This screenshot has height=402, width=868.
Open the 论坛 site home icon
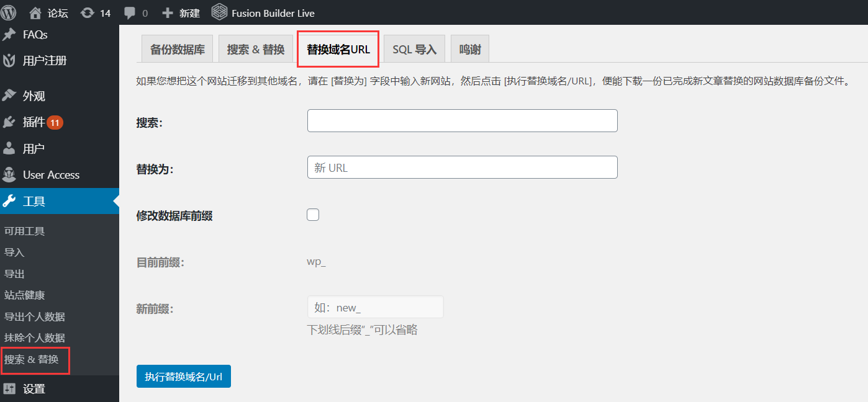pos(35,12)
